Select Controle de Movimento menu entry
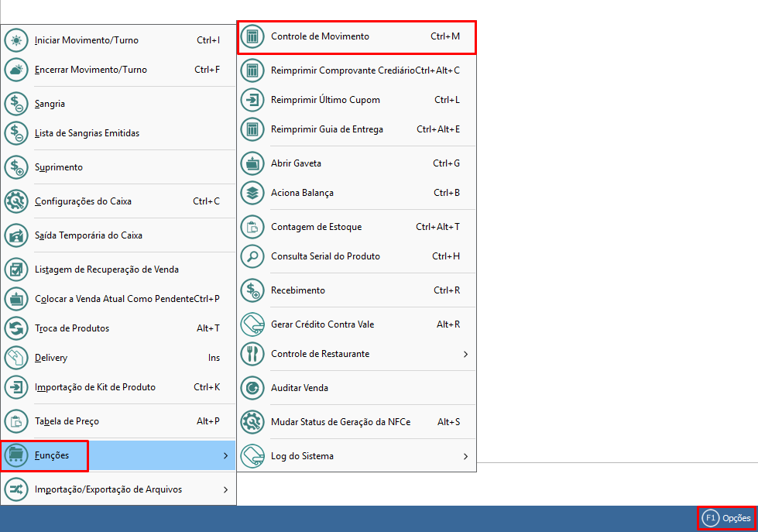758x532 pixels. (x=320, y=36)
